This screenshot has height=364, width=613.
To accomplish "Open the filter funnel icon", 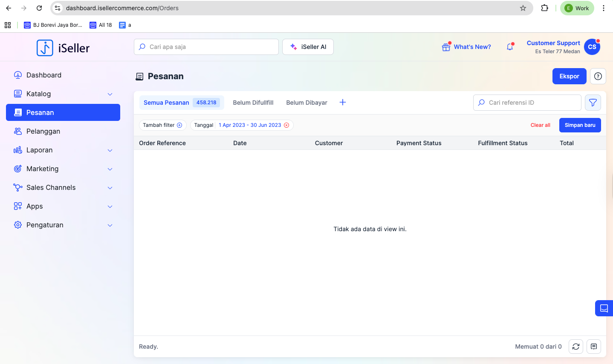I will point(593,103).
